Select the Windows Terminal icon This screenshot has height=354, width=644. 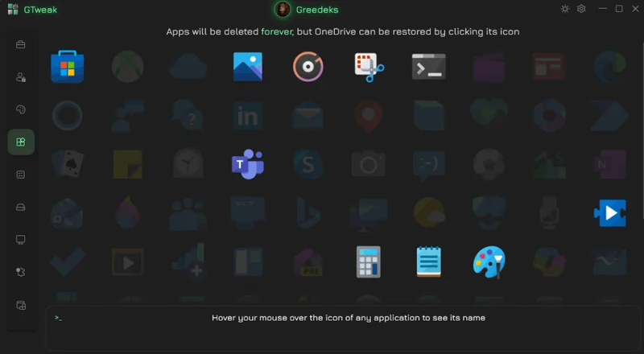pyautogui.click(x=429, y=67)
